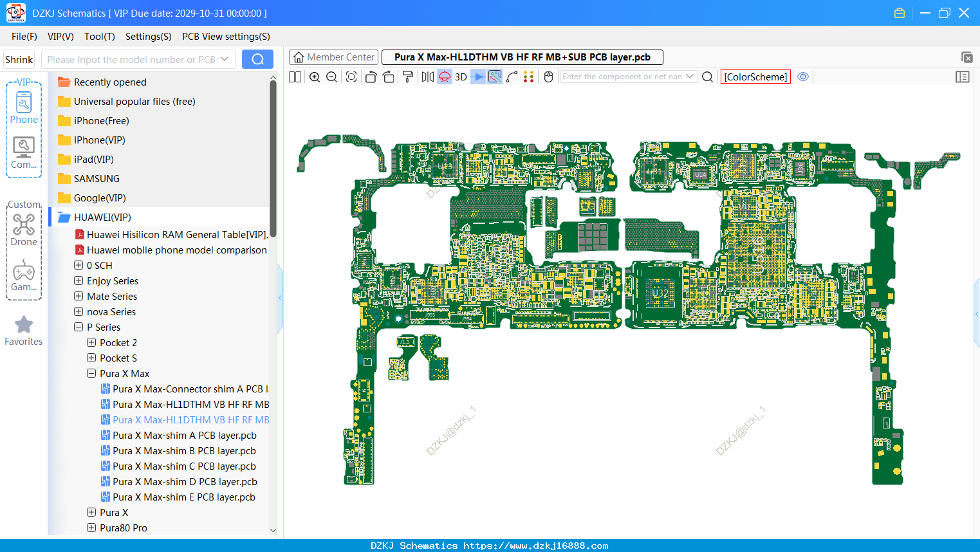Open Huawei mobile phone model comparison PDF

[x=171, y=250]
